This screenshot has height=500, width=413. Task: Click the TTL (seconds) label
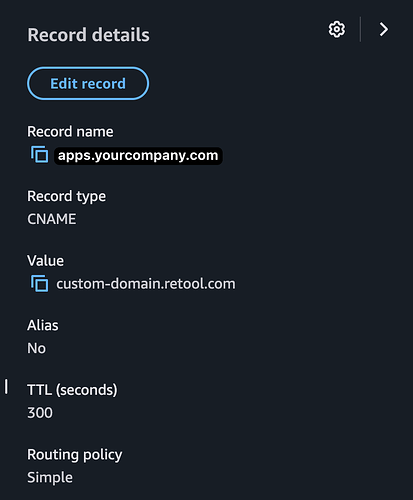click(72, 390)
